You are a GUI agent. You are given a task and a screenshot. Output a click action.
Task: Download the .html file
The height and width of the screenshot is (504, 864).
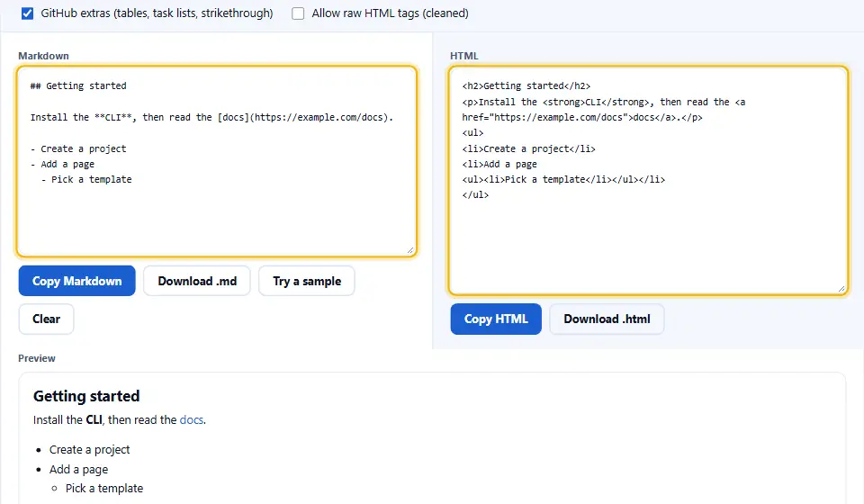pyautogui.click(x=607, y=319)
